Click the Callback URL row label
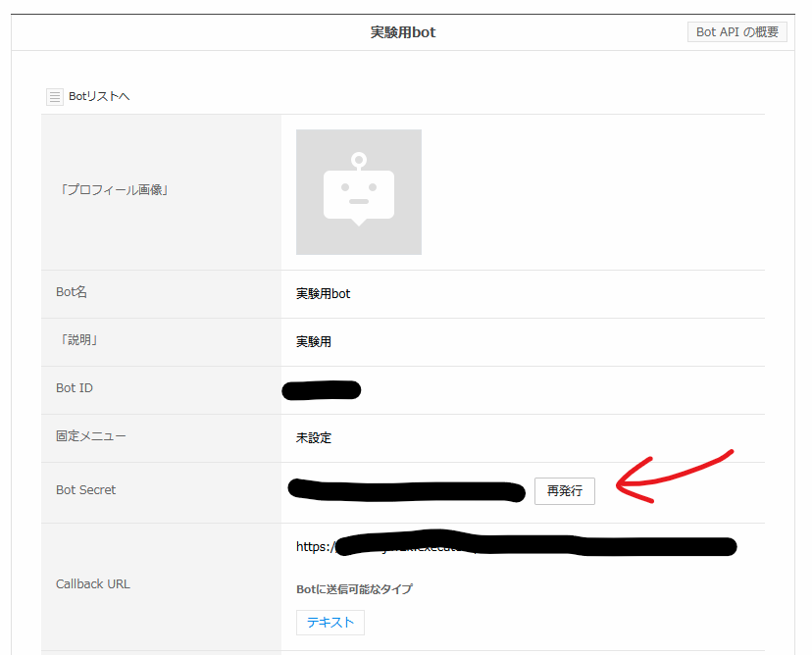This screenshot has width=812, height=655. pyautogui.click(x=93, y=584)
